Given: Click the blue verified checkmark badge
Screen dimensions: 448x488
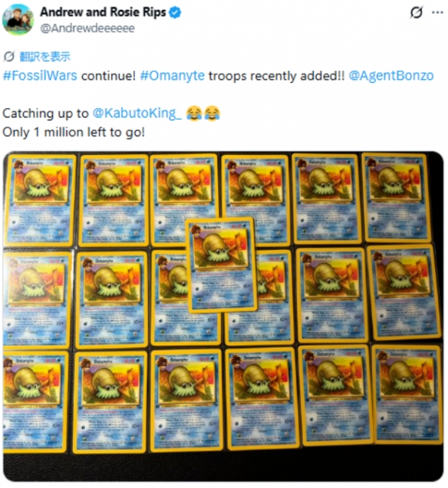Looking at the screenshot, I should pyautogui.click(x=175, y=12).
